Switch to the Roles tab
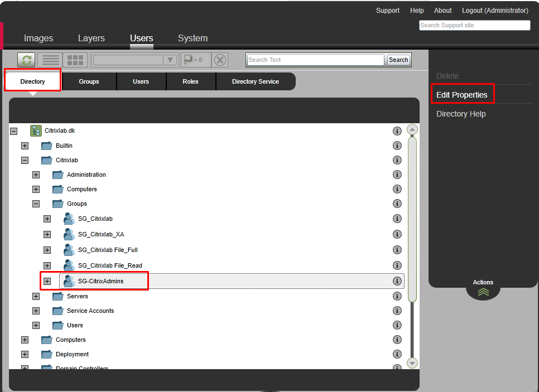Image resolution: width=539 pixels, height=392 pixels. coord(191,81)
